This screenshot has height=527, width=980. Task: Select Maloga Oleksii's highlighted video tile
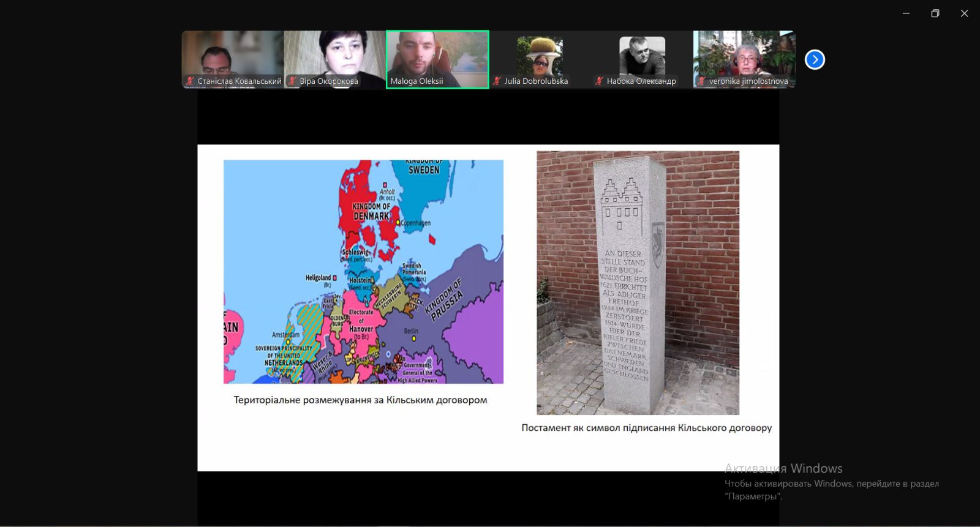click(437, 59)
